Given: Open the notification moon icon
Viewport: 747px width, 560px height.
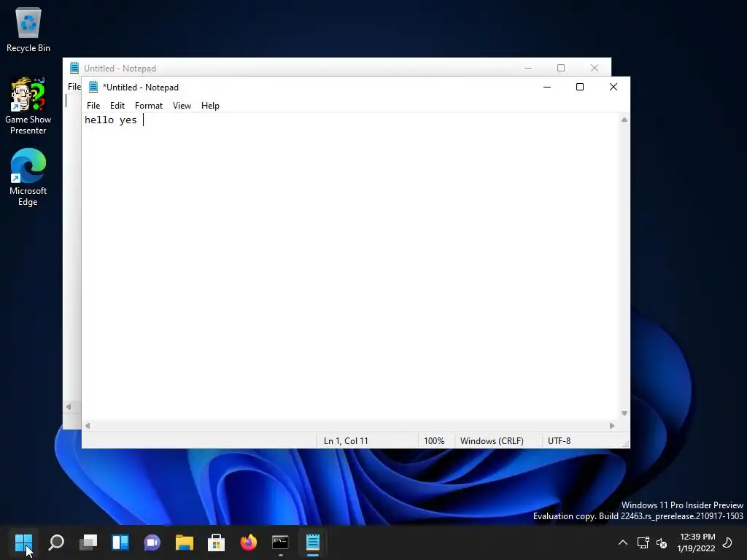Looking at the screenshot, I should click(x=727, y=542).
